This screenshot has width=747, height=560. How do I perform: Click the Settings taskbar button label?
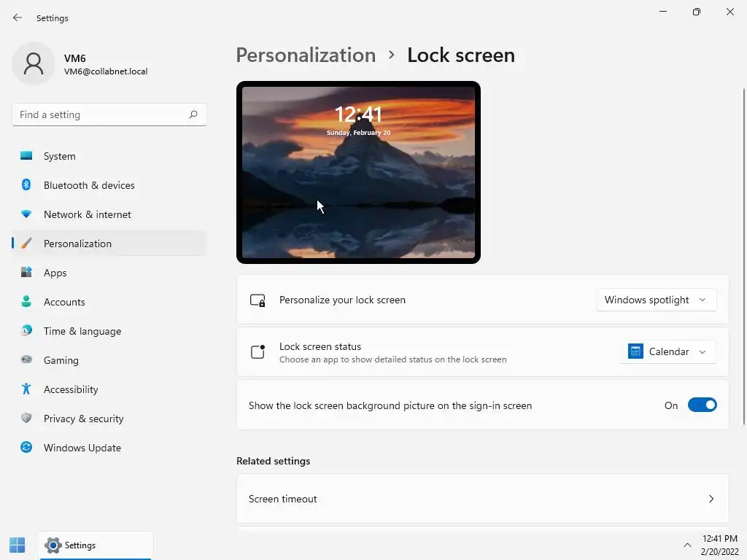(x=80, y=545)
